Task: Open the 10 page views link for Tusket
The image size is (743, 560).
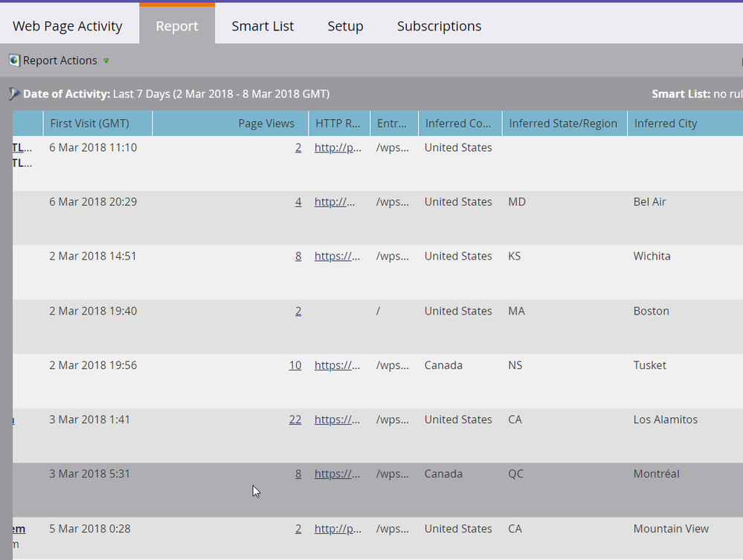Action: click(x=295, y=365)
